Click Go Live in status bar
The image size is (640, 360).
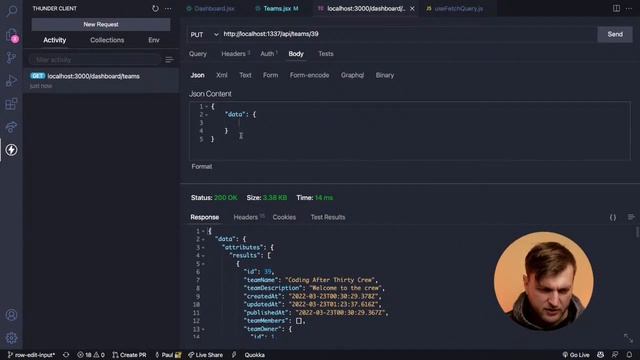(x=576, y=355)
